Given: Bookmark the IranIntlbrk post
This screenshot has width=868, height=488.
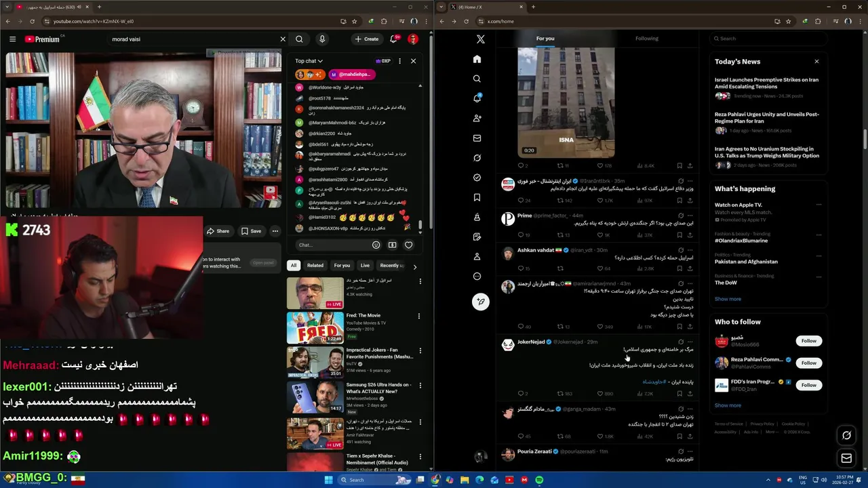Looking at the screenshot, I should point(680,201).
